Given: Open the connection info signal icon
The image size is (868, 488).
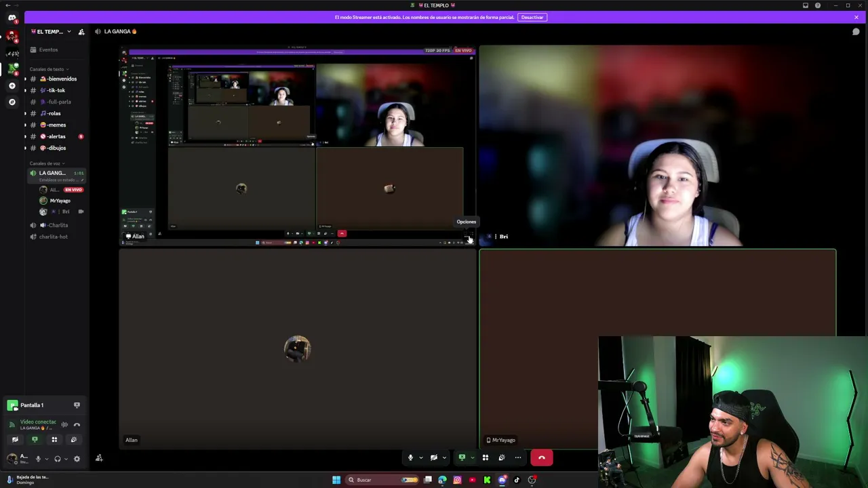Looking at the screenshot, I should (12, 425).
